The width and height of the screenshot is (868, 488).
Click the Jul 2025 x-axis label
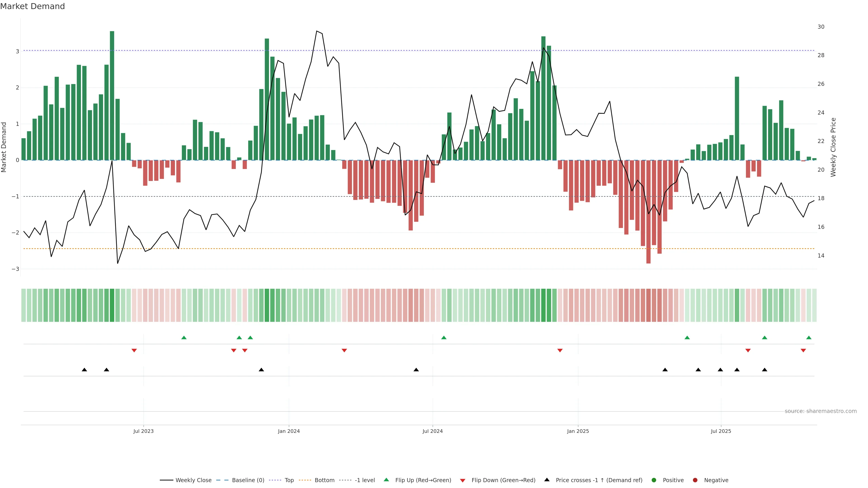pos(721,431)
